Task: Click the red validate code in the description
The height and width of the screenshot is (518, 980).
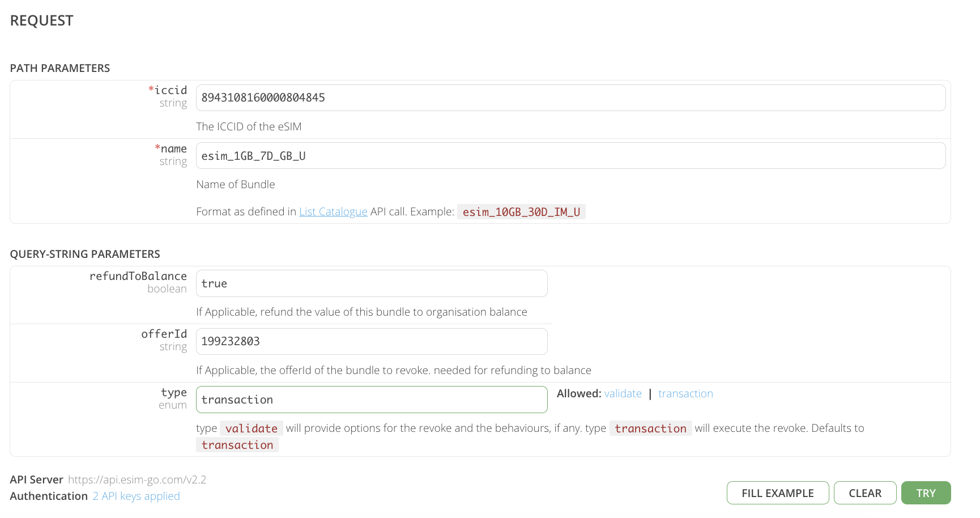Action: 252,428
